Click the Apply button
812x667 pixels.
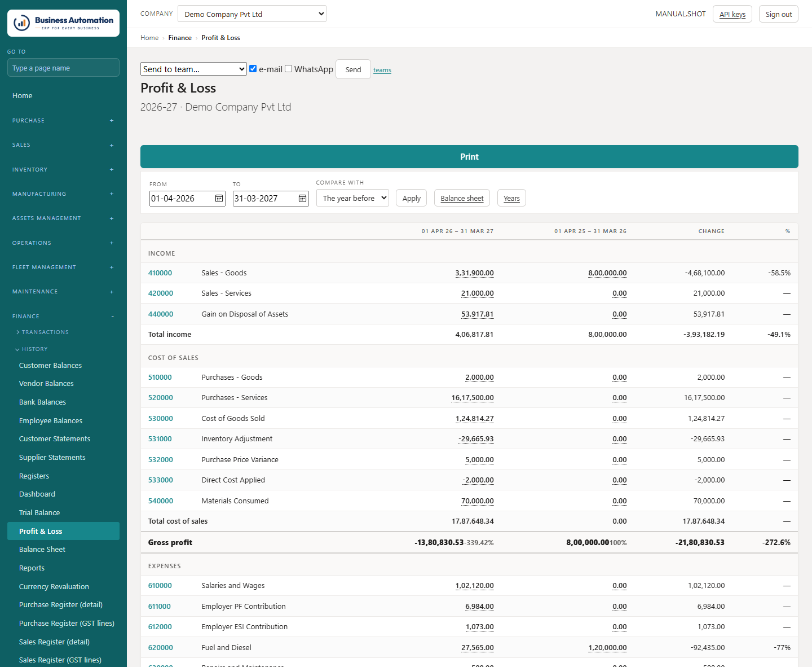(412, 198)
